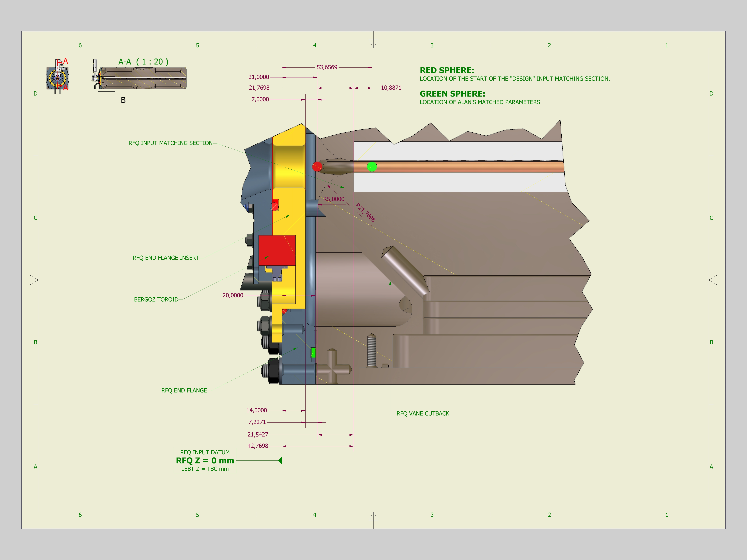Select the 10,8871 dimension
Image resolution: width=747 pixels, height=560 pixels.
tap(391, 88)
